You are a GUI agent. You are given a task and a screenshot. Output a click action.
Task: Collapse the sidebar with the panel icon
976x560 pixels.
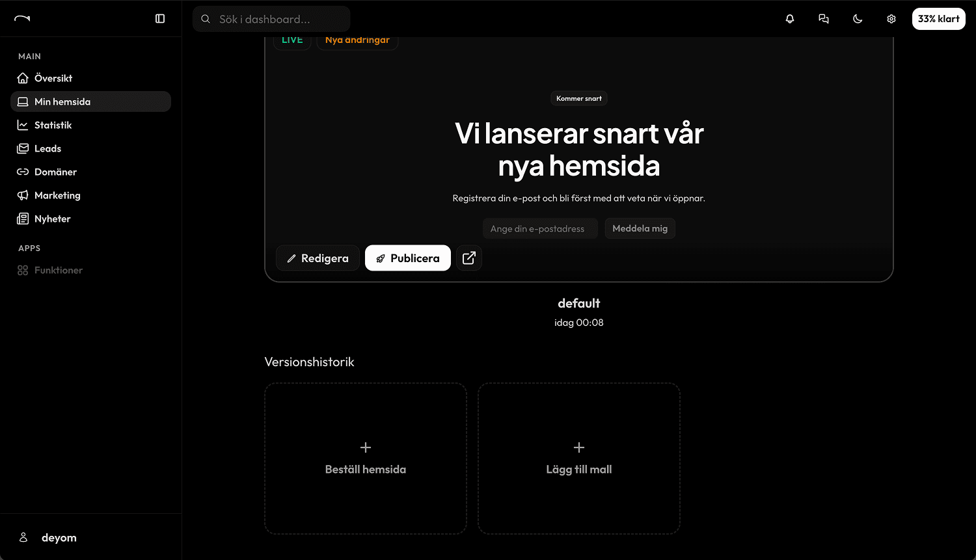[x=159, y=18]
